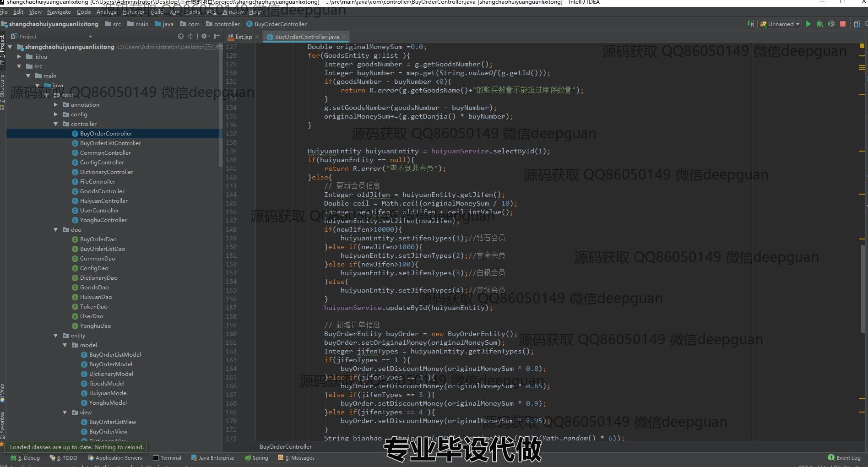Select HuiyuanController in the project tree
Screen dimensions: 868x467
[x=103, y=201]
